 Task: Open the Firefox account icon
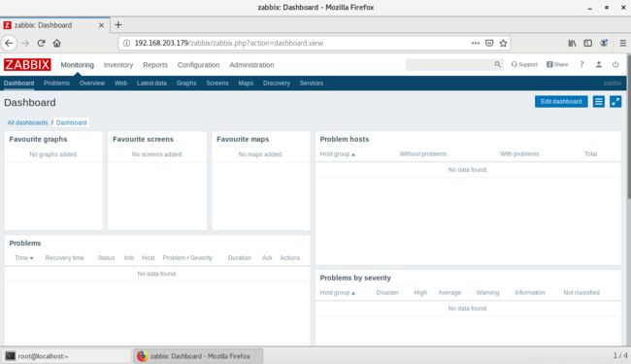(x=604, y=43)
